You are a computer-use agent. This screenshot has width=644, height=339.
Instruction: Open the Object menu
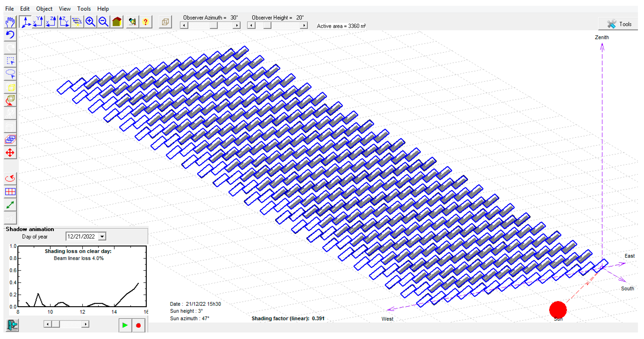tap(44, 9)
